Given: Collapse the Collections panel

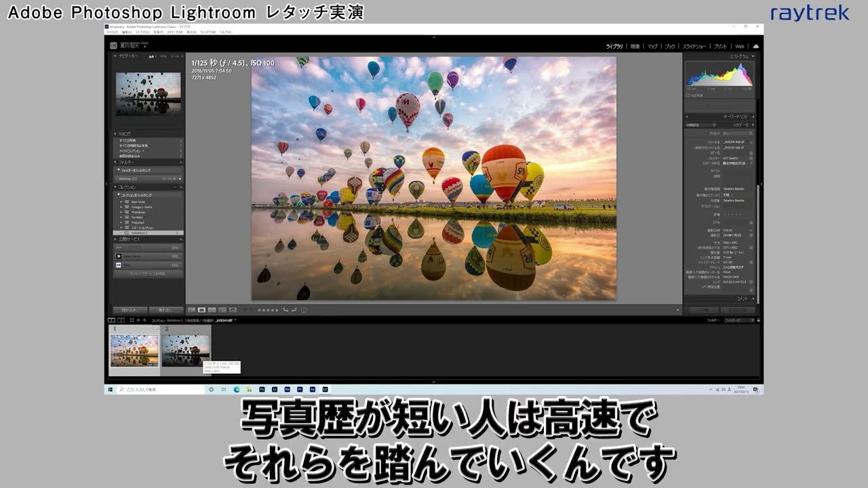Looking at the screenshot, I should [x=115, y=187].
